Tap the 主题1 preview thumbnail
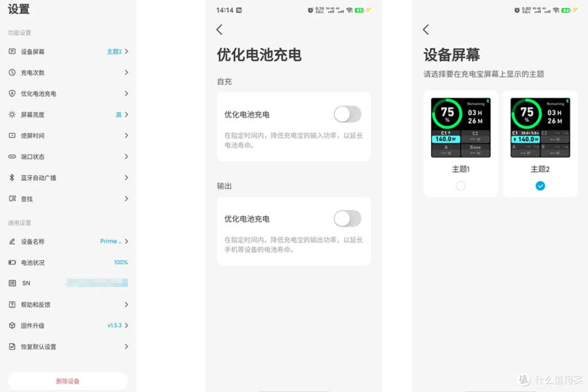This screenshot has height=392, width=588. (461, 127)
